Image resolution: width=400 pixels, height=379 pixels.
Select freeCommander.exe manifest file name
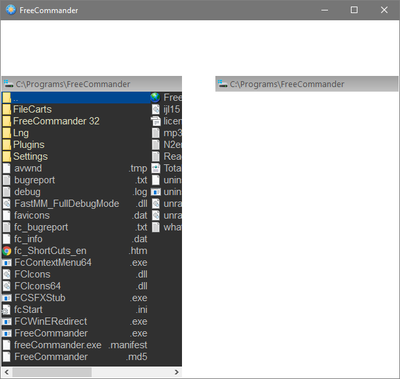point(58,345)
